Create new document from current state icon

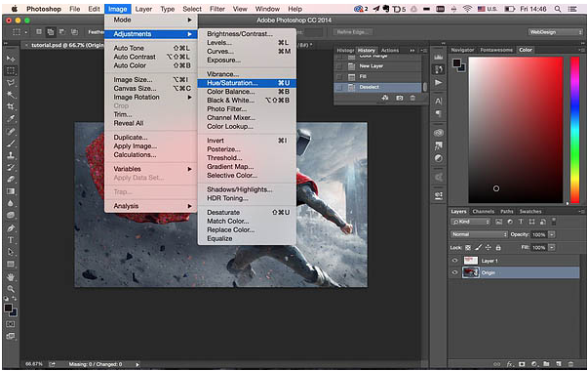click(x=385, y=98)
